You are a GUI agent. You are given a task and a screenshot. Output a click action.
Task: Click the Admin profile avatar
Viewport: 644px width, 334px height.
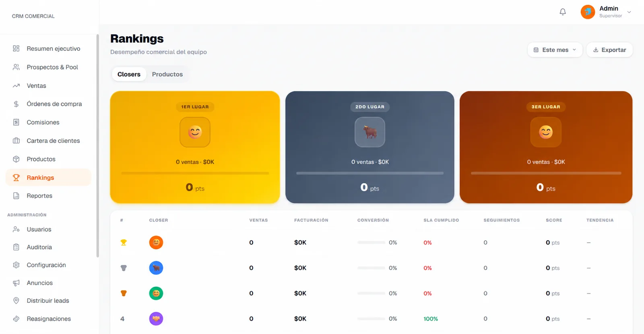click(588, 12)
